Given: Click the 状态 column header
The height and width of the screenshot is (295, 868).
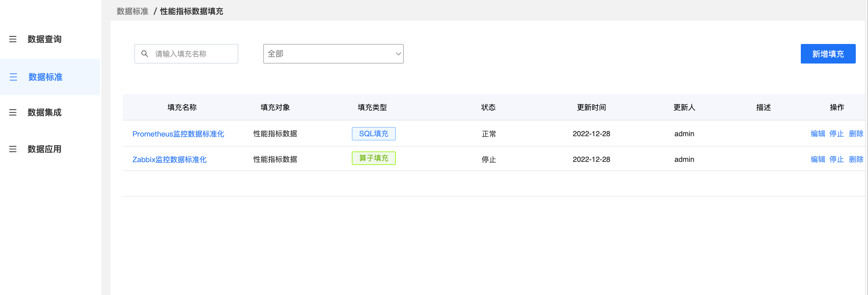Looking at the screenshot, I should [488, 107].
